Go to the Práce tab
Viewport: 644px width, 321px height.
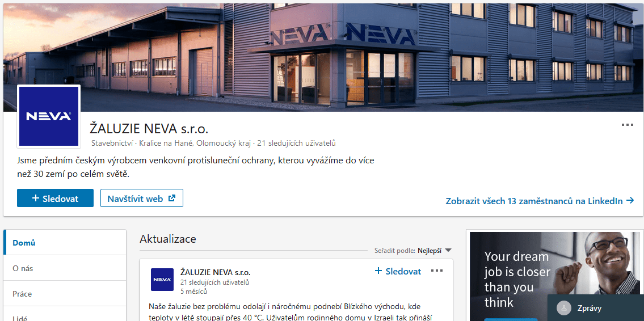click(65, 294)
